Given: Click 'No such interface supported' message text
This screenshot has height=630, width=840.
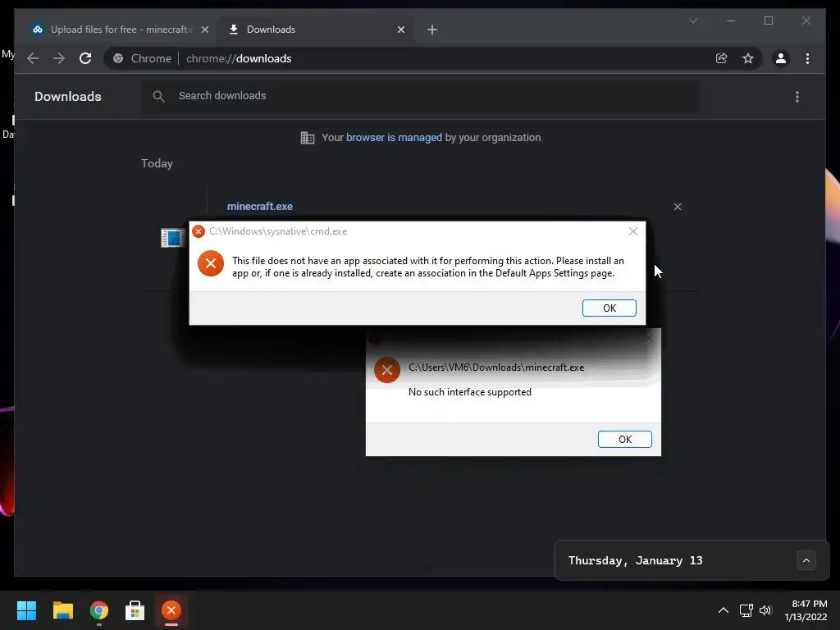Looking at the screenshot, I should [x=470, y=392].
